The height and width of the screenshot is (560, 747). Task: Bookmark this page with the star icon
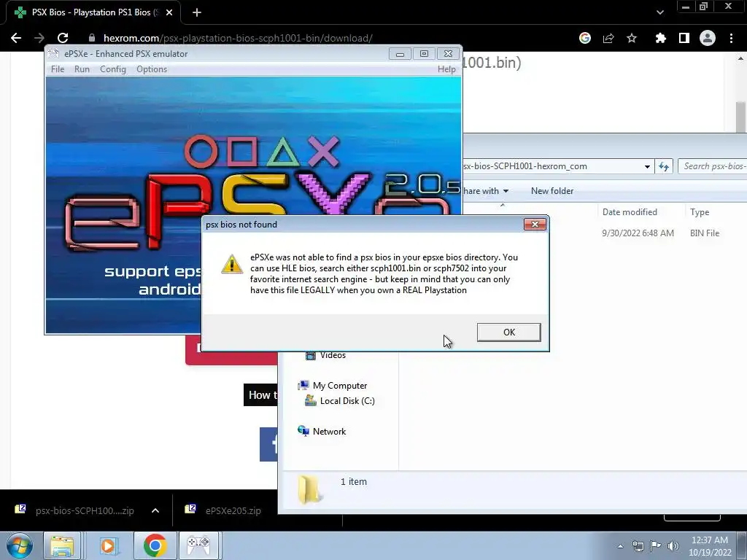[x=632, y=38]
